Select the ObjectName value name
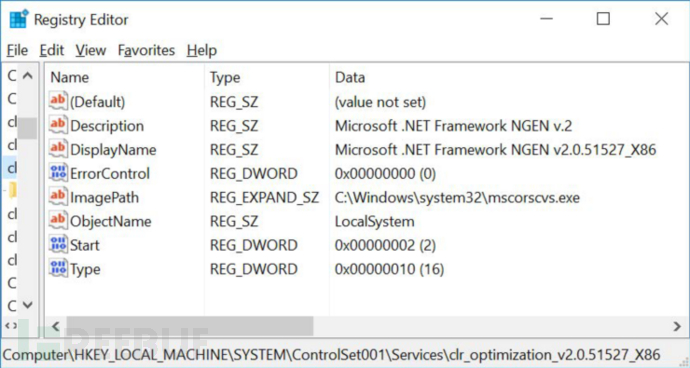The height and width of the screenshot is (368, 690). coord(110,221)
